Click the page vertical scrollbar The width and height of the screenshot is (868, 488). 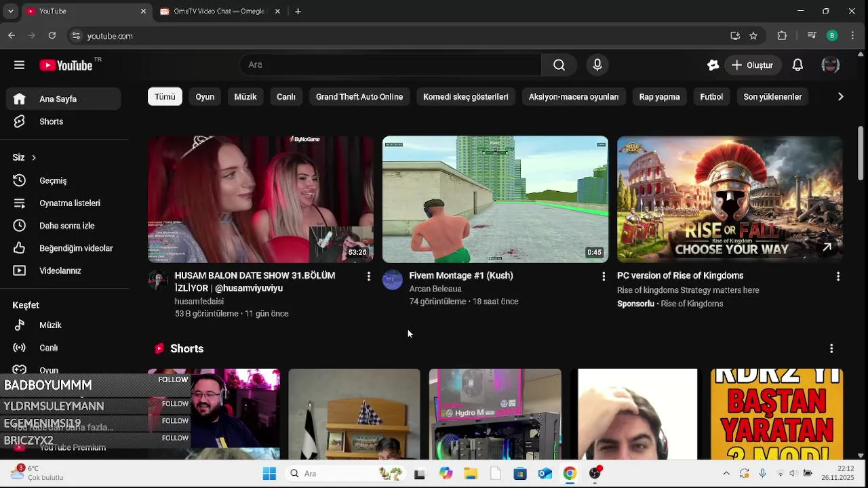point(861,152)
